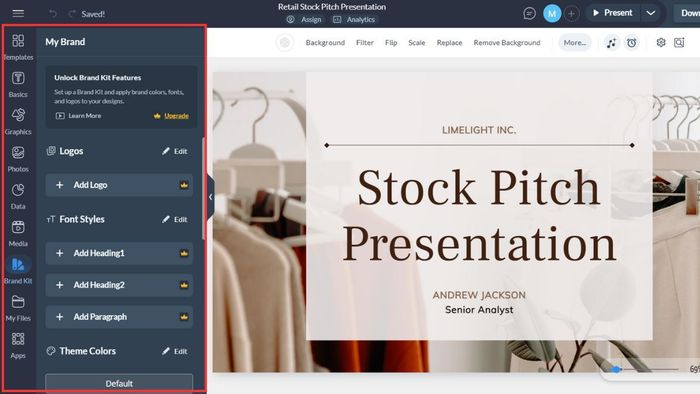Click Replace in the image toolbar
700x394 pixels.
click(449, 43)
